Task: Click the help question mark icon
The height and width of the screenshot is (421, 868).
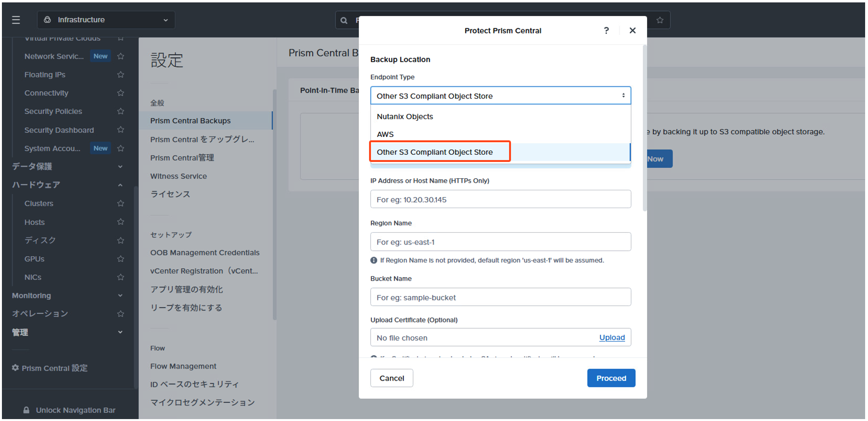Action: coord(606,31)
